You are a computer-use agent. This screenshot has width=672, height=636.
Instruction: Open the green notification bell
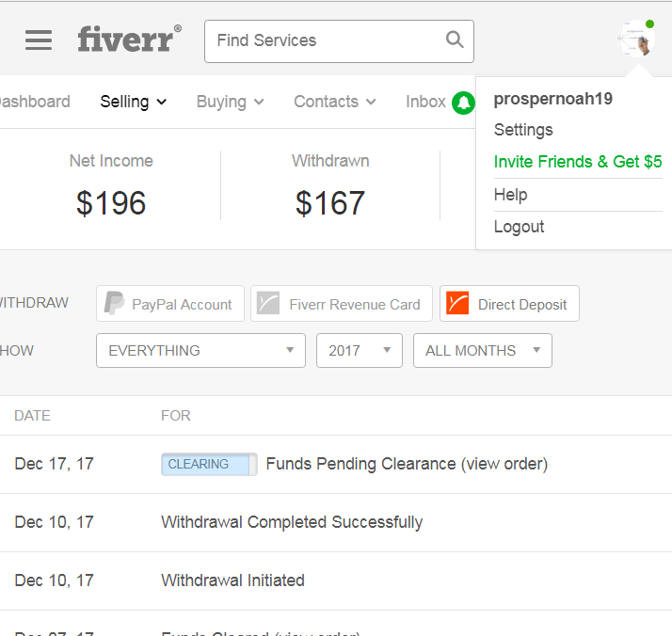click(x=463, y=103)
